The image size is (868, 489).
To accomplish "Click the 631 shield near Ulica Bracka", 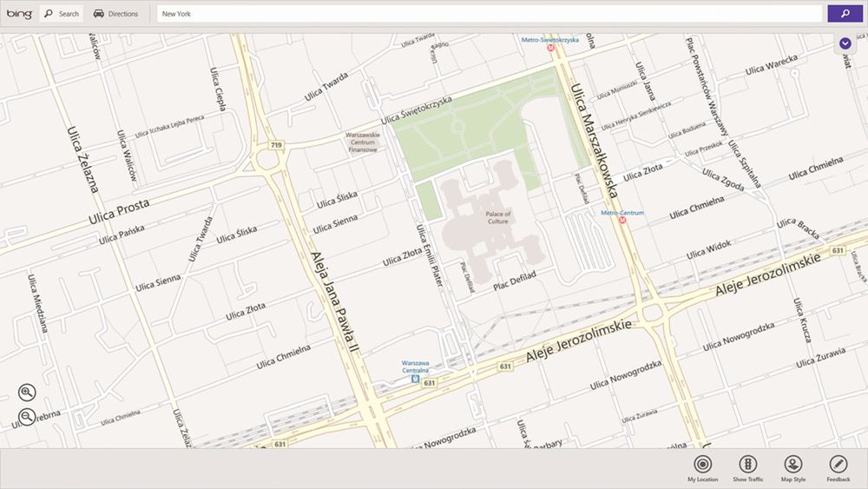I will pos(838,251).
